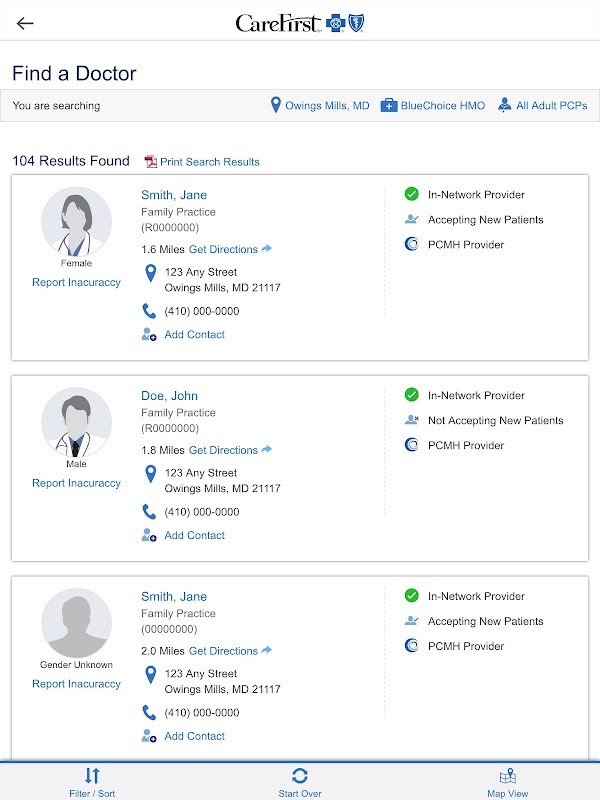
Task: Click Print Search Results link
Action: pyautogui.click(x=210, y=162)
